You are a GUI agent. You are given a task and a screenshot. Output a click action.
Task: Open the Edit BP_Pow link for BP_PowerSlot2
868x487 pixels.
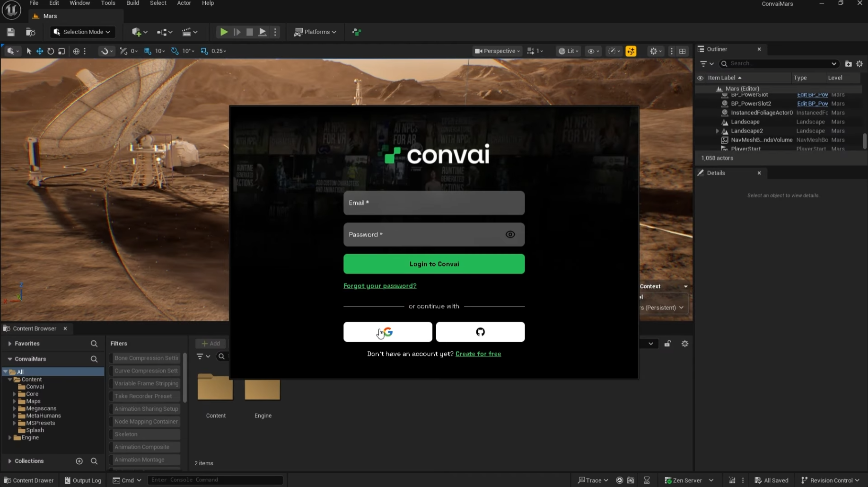coord(812,104)
